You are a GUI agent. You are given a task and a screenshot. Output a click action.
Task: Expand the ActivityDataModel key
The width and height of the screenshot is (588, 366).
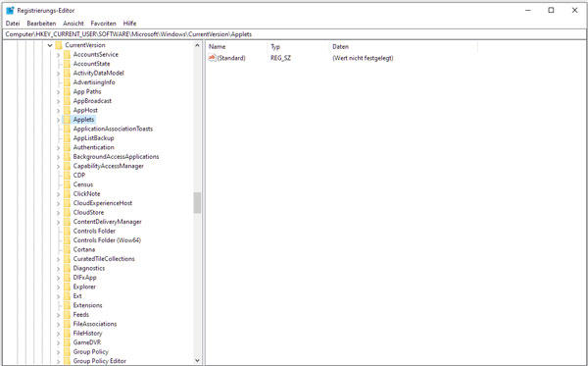(58, 74)
